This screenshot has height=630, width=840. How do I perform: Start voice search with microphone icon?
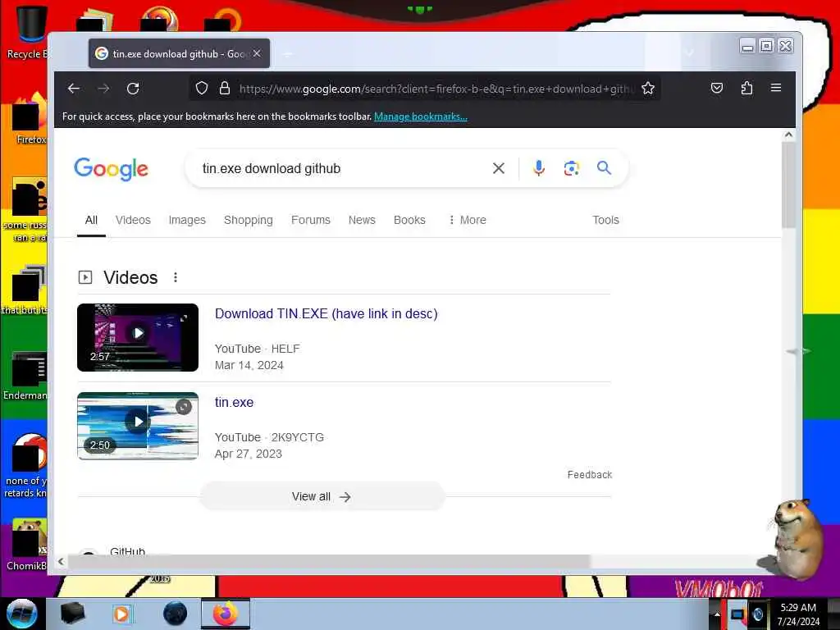pyautogui.click(x=539, y=168)
